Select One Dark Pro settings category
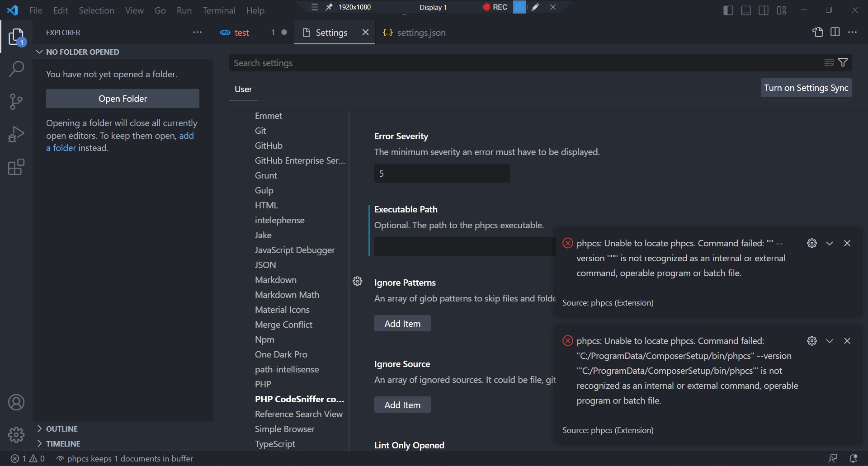Screen dimensions: 868x466 [281, 354]
